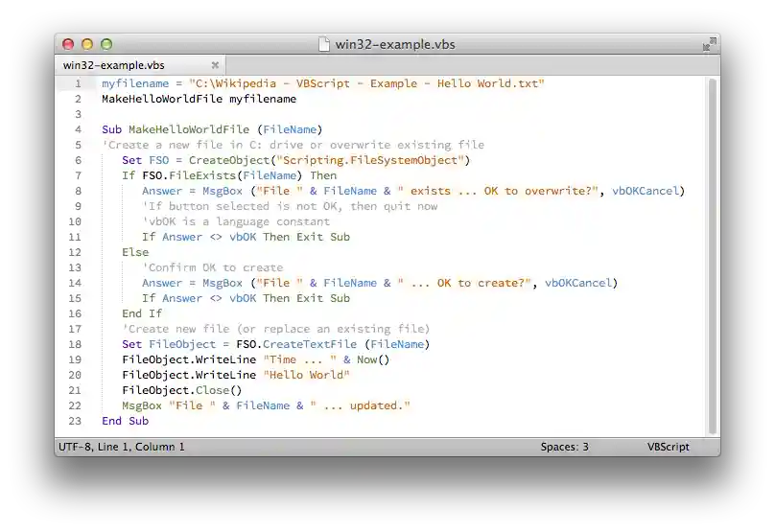Viewport: 775px width, 532px height.
Task: Click line number 23 in the gutter
Action: coord(75,421)
